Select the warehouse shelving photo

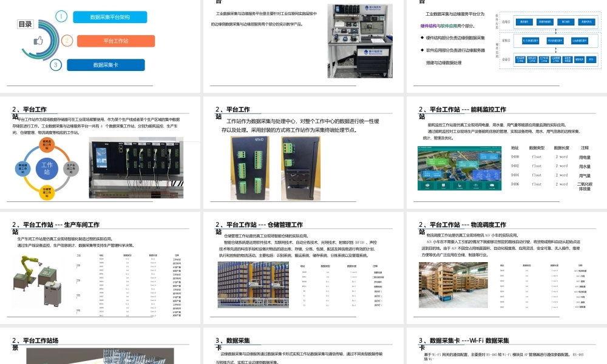click(253, 285)
